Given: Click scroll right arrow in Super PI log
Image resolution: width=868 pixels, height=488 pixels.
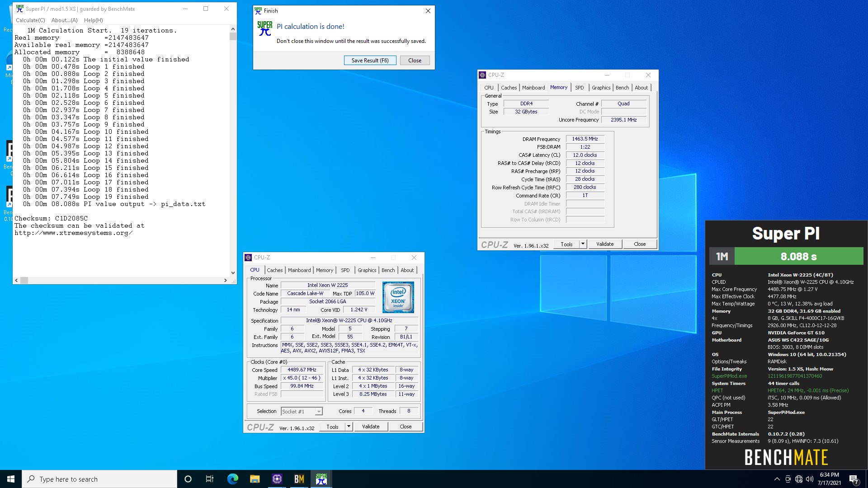Looking at the screenshot, I should tap(225, 281).
